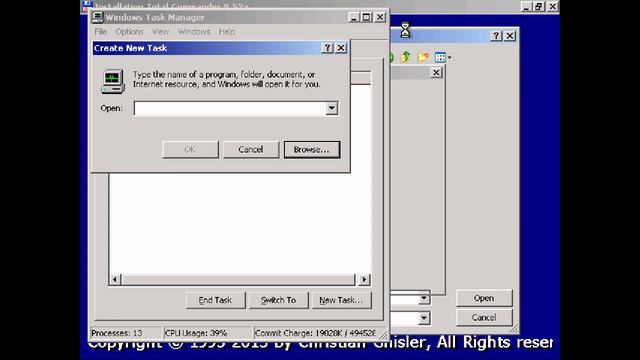Click the horizontal scrollbar track in task list
The width and height of the screenshot is (640, 360).
pyautogui.click(x=239, y=280)
